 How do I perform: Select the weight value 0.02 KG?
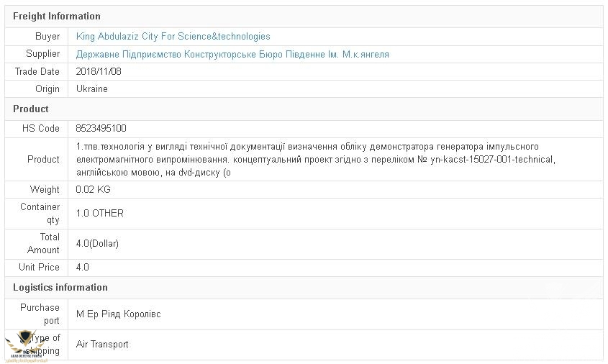tap(94, 189)
